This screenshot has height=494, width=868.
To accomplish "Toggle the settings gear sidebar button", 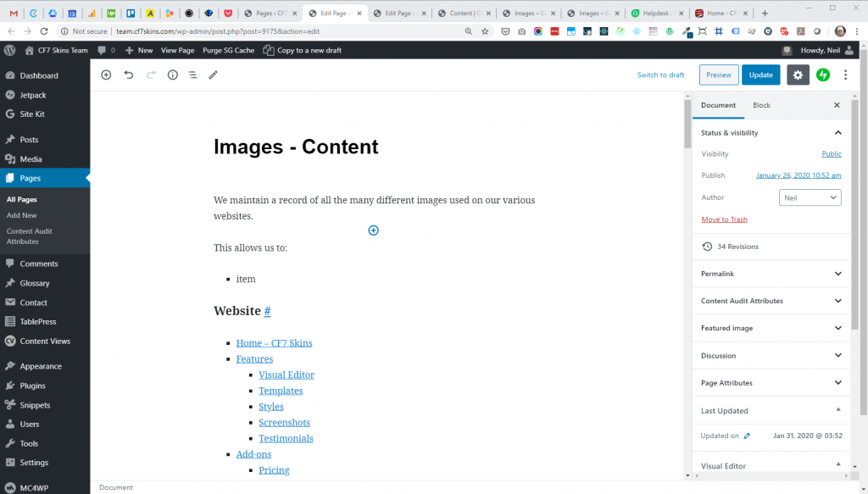I will click(798, 75).
